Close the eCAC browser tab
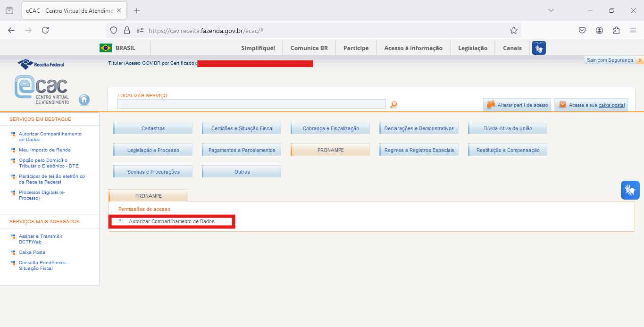 pyautogui.click(x=119, y=10)
